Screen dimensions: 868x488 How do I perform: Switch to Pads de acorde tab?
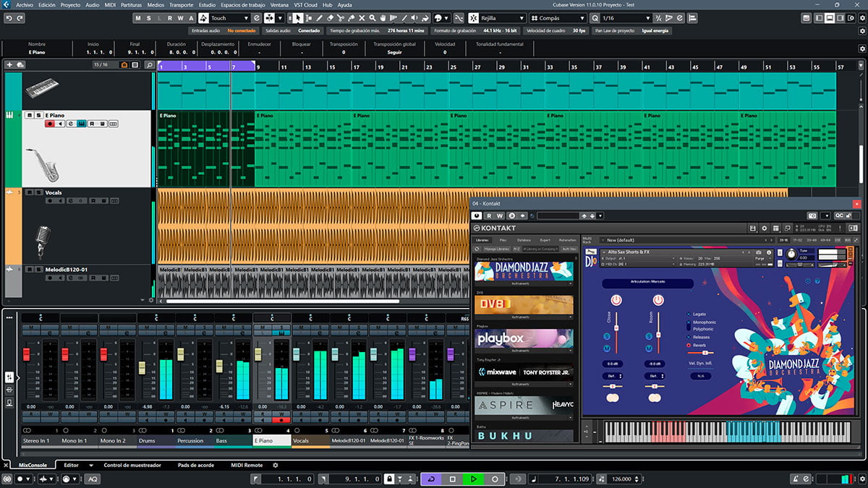click(197, 466)
